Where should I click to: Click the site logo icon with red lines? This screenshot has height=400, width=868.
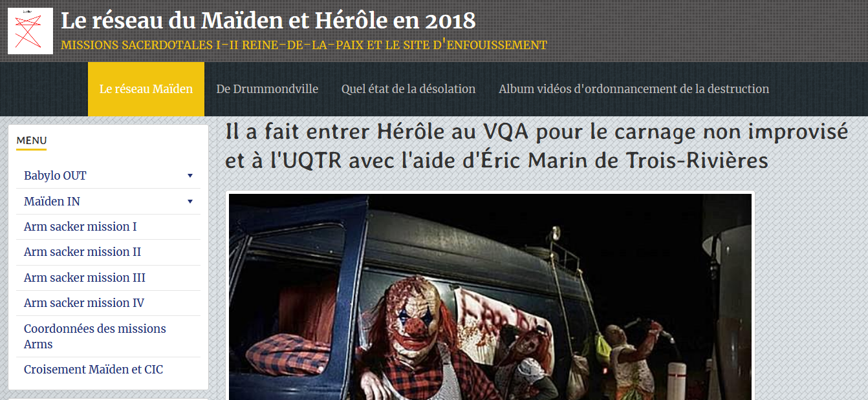30,31
